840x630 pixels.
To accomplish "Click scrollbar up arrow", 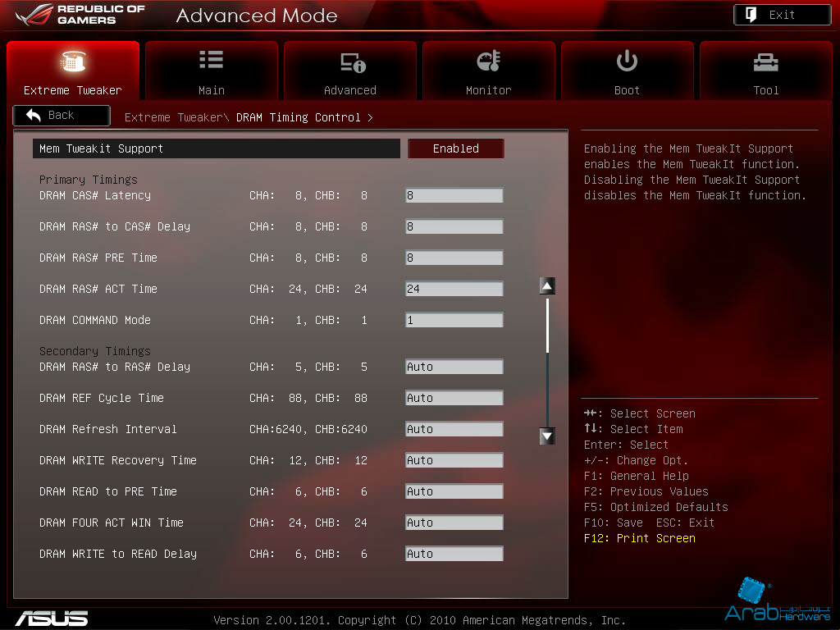I will 547,286.
